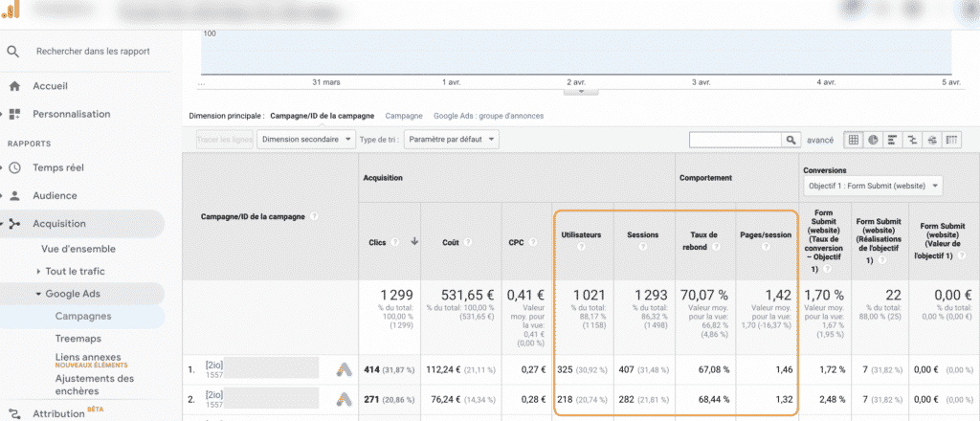Switch to pie chart view icon

873,140
